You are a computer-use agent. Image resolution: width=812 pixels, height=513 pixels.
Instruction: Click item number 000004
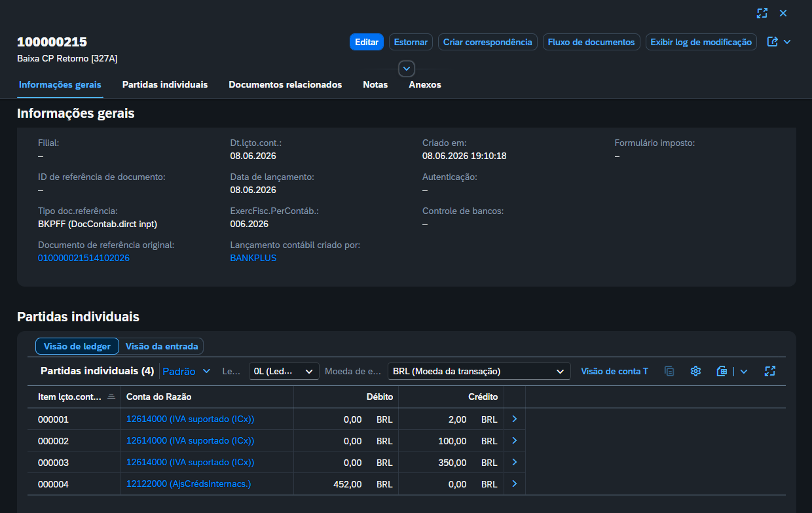point(53,484)
